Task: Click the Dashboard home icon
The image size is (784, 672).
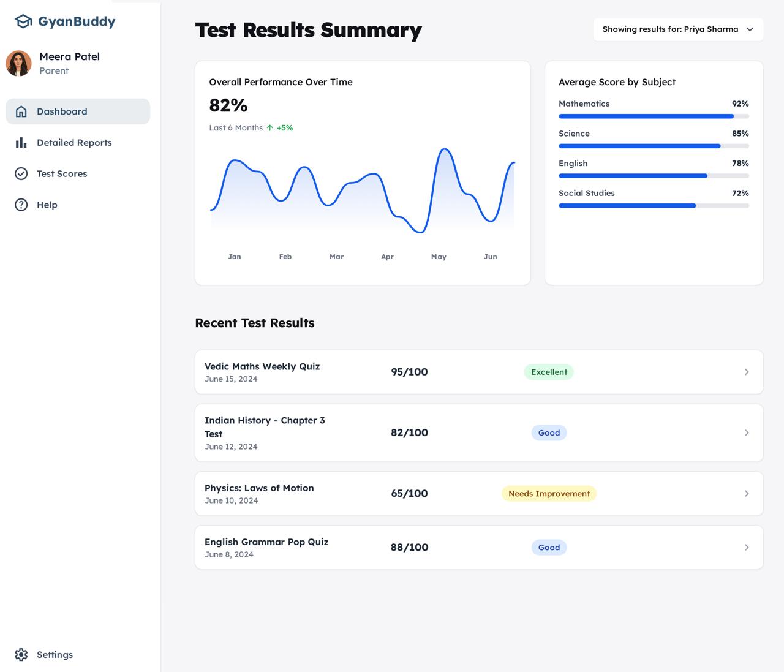Action: [21, 111]
